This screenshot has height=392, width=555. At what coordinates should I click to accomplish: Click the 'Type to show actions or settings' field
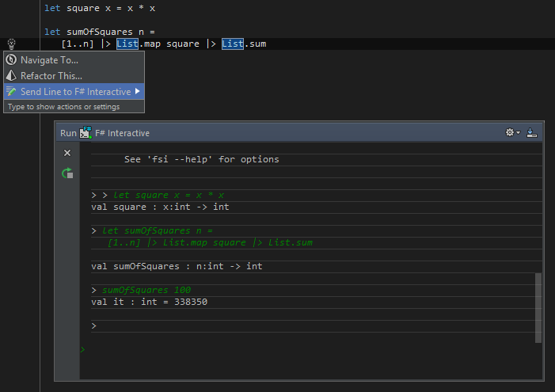coord(74,107)
